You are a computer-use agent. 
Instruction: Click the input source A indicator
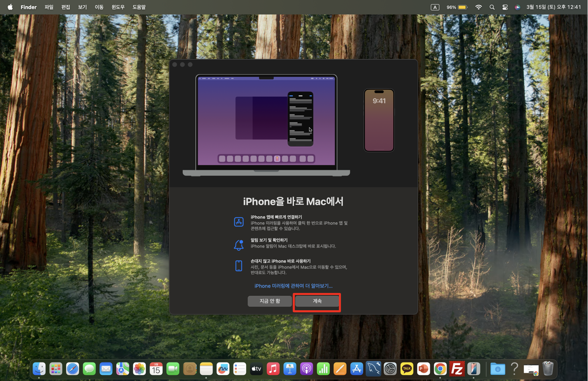435,7
